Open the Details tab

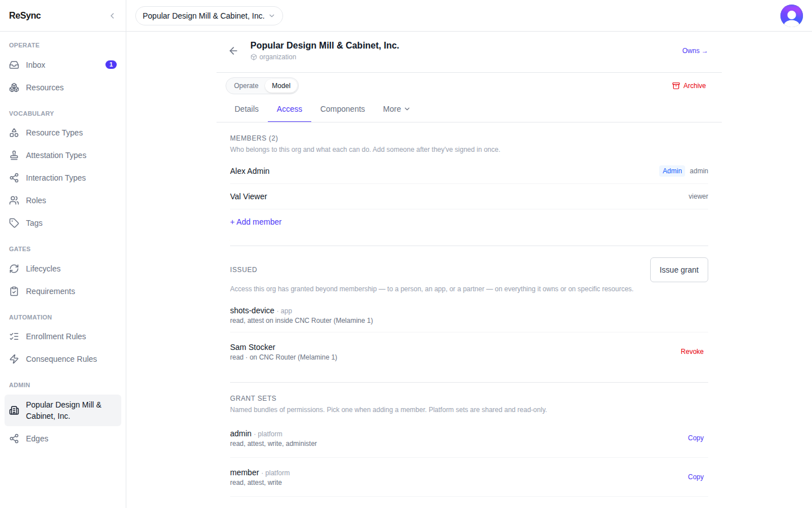[x=246, y=109]
